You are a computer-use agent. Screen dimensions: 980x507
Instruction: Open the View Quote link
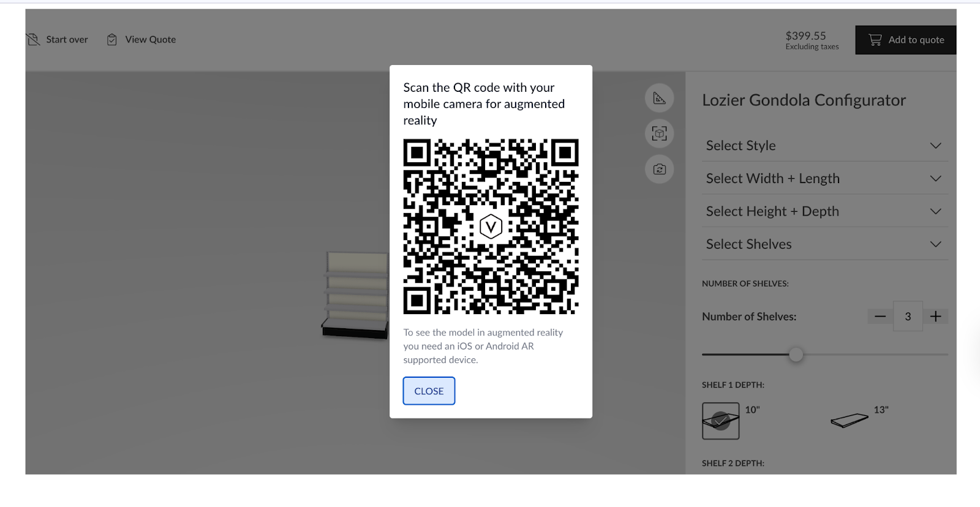tap(151, 40)
